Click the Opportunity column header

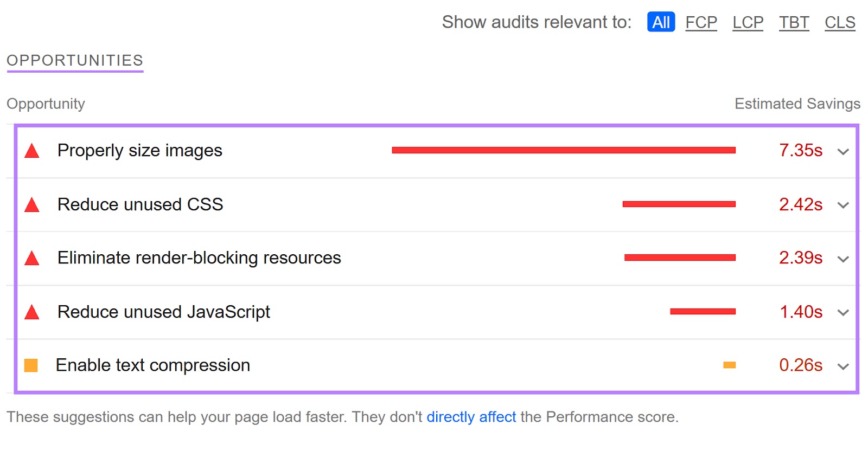point(46,103)
